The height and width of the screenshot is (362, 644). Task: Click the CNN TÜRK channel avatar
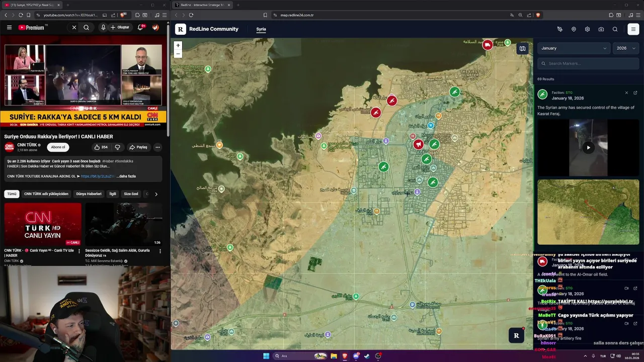point(9,147)
